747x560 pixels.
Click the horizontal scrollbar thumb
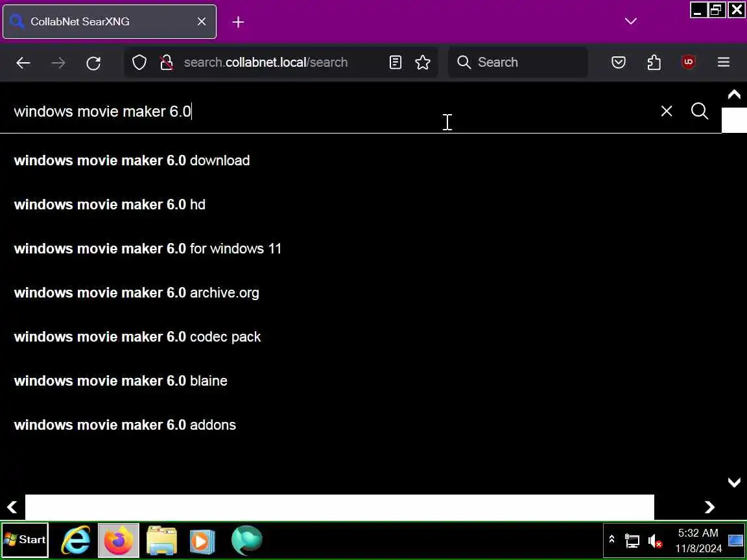[340, 507]
